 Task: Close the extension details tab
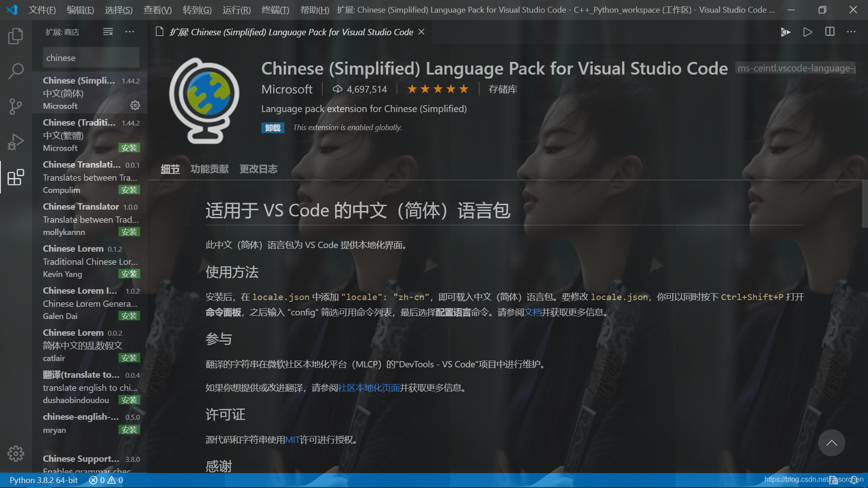point(421,32)
